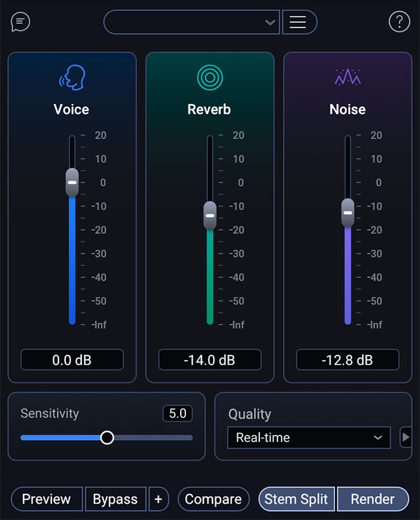Click the Reverb level fader handle
This screenshot has height=520, width=420.
tap(210, 215)
